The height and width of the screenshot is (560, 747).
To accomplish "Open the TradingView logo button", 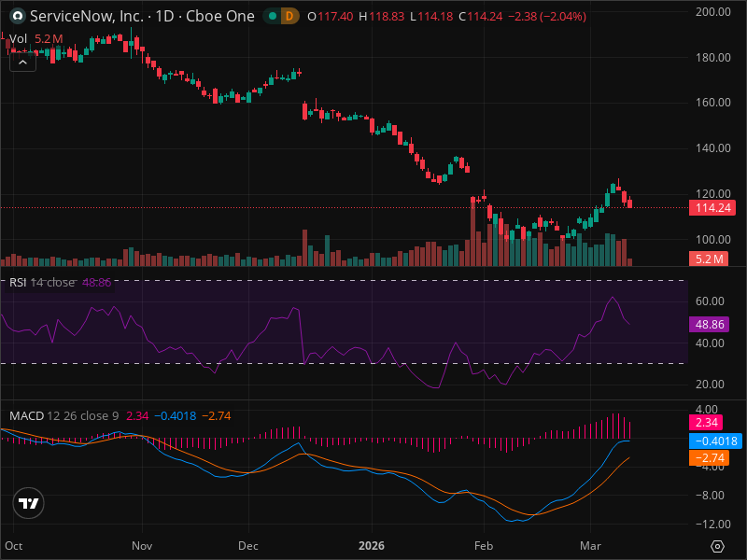I will point(28,503).
